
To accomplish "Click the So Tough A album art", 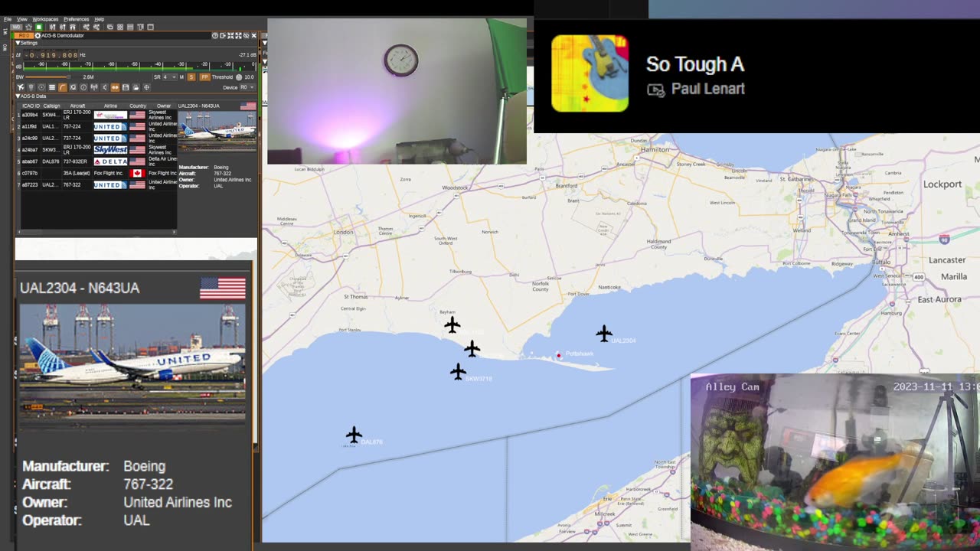I will pyautogui.click(x=590, y=73).
